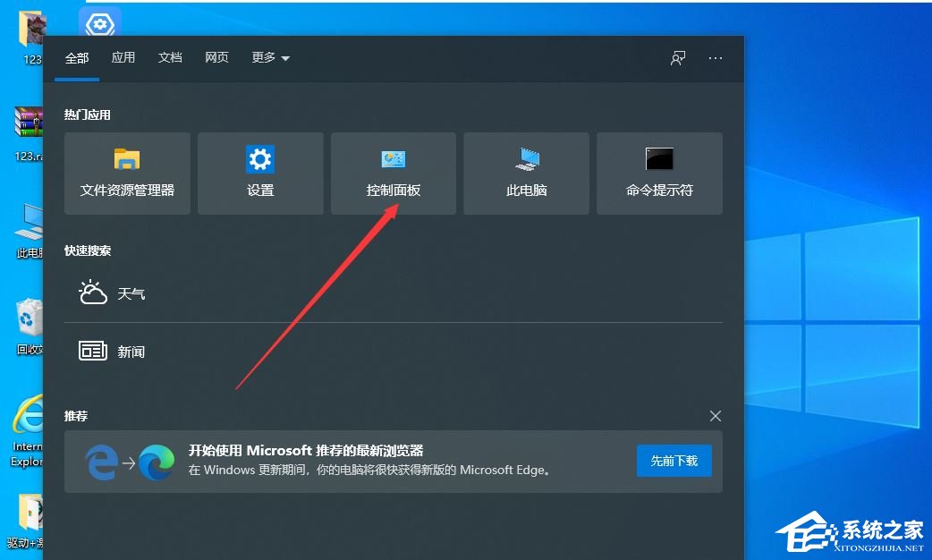The width and height of the screenshot is (932, 560).
Task: Click the account icon in search panel
Action: coord(678,57)
